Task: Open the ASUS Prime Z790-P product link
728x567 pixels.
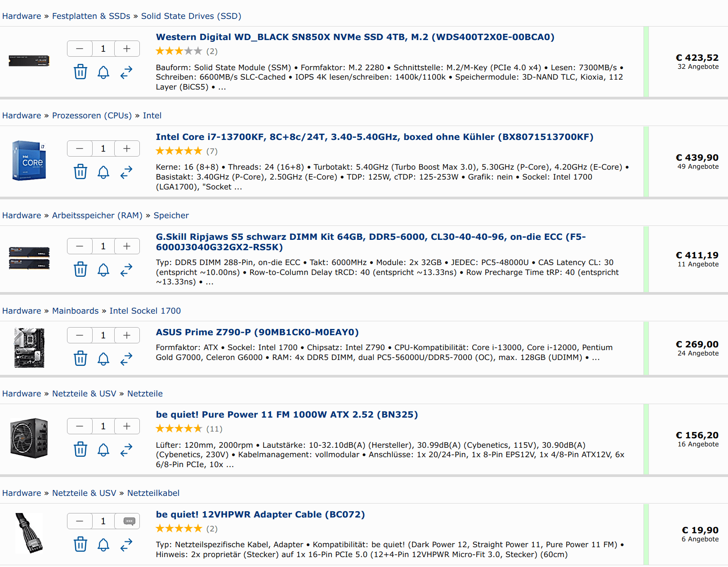Action: point(257,332)
